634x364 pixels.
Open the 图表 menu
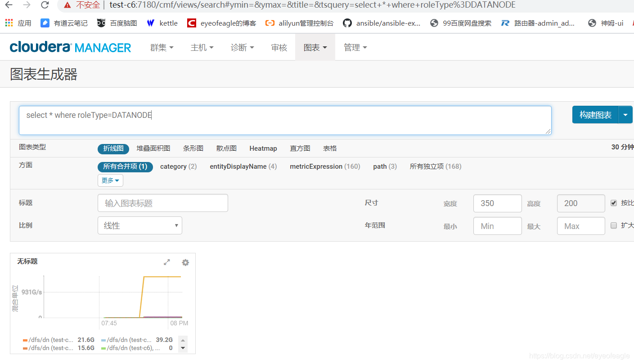click(x=315, y=47)
